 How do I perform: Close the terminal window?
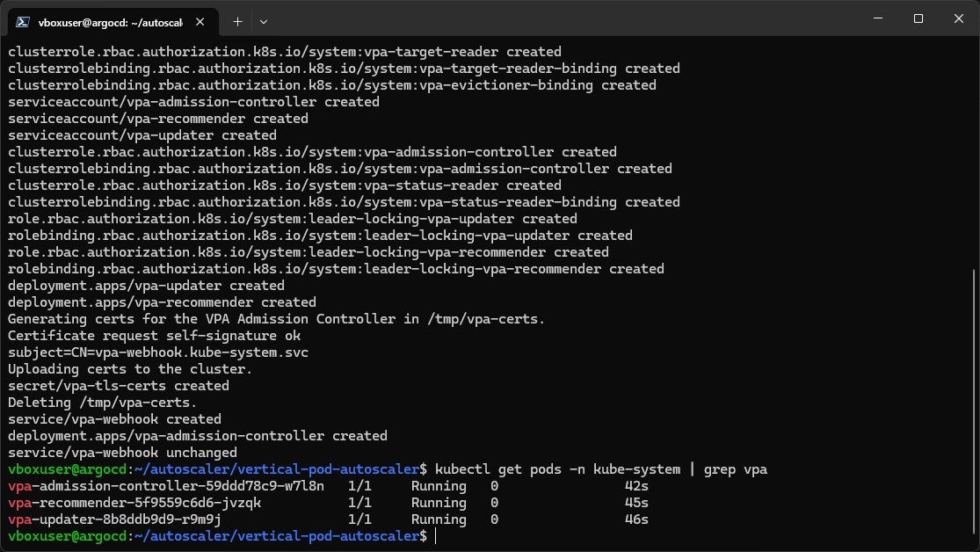click(959, 18)
